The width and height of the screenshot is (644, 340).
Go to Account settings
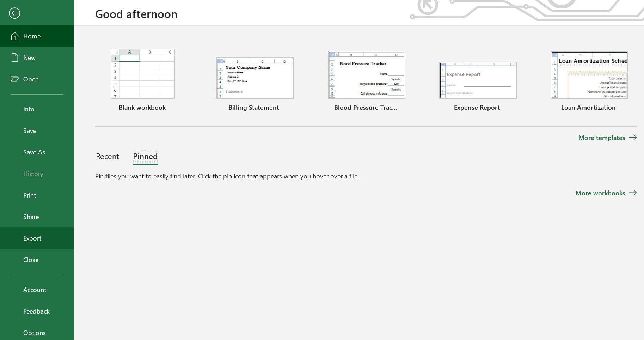click(x=35, y=290)
